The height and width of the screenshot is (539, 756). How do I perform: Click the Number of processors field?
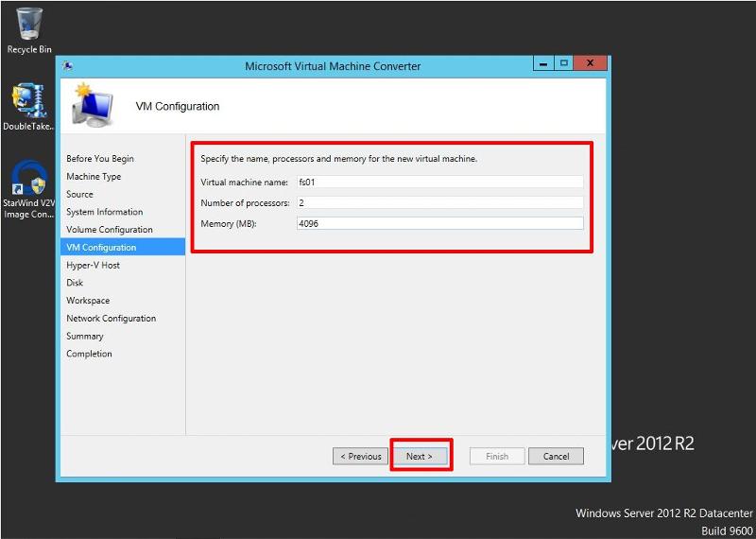439,203
